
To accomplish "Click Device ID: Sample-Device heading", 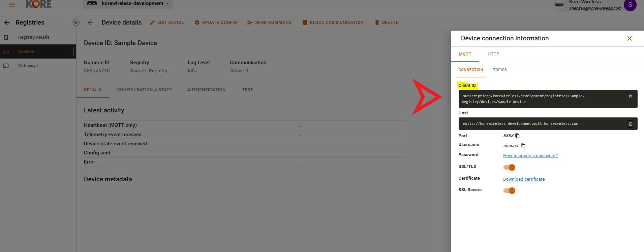I will pos(120,43).
